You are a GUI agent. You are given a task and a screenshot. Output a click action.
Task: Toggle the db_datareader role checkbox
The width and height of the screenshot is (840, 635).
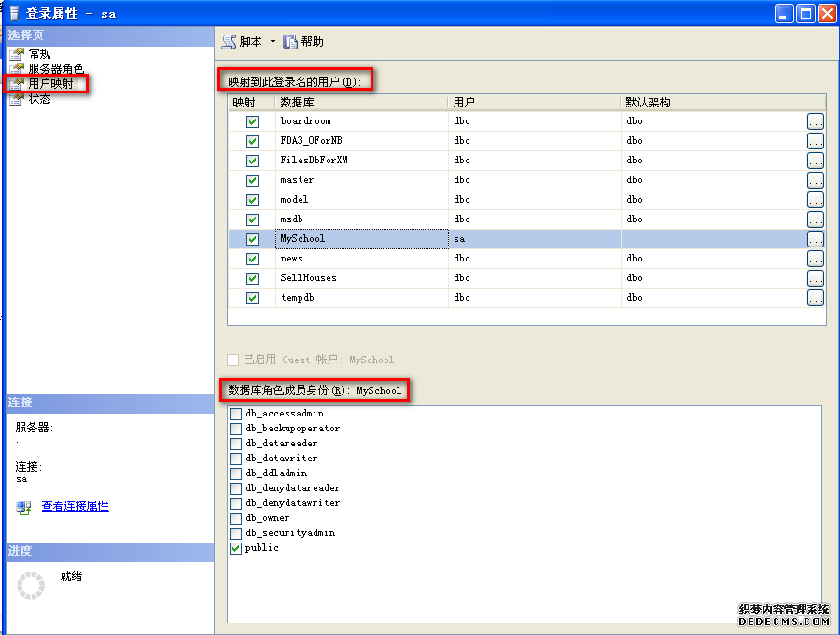(236, 444)
